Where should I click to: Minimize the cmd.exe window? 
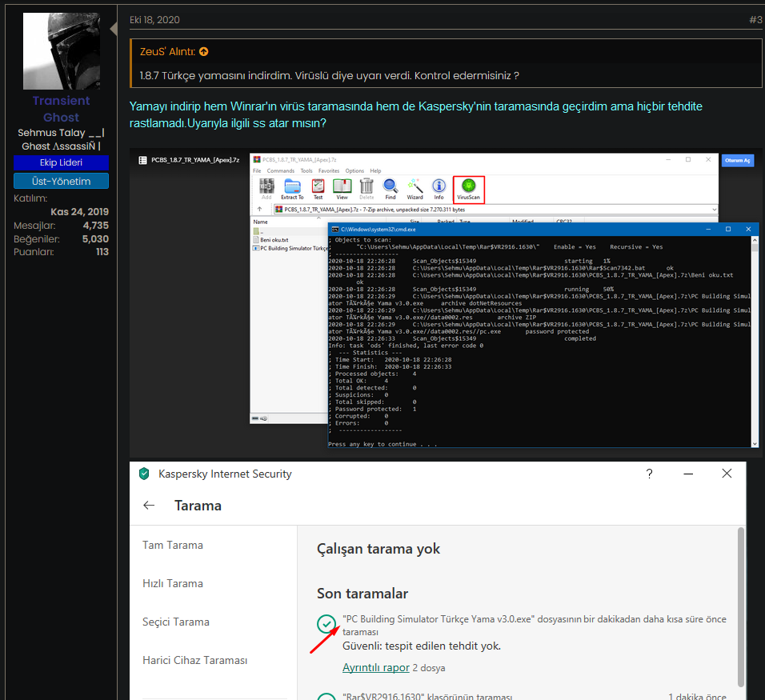[x=708, y=230]
